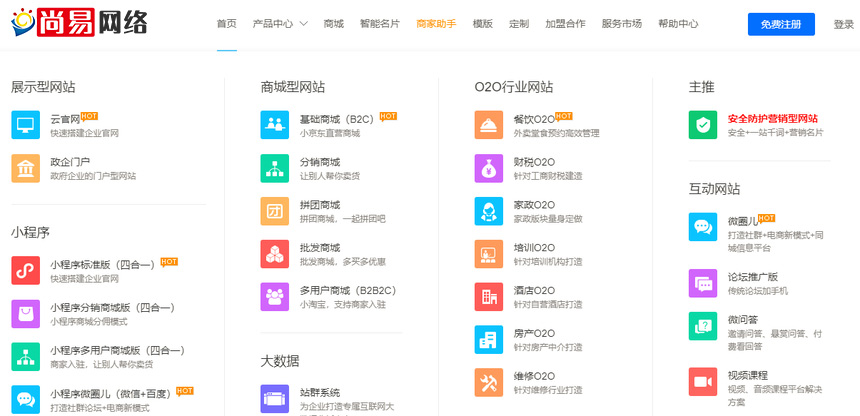
Task: Click the 家政O2O person icon
Action: point(489,211)
